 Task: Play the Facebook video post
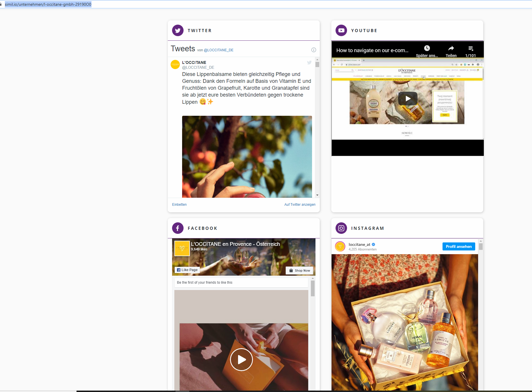(241, 360)
